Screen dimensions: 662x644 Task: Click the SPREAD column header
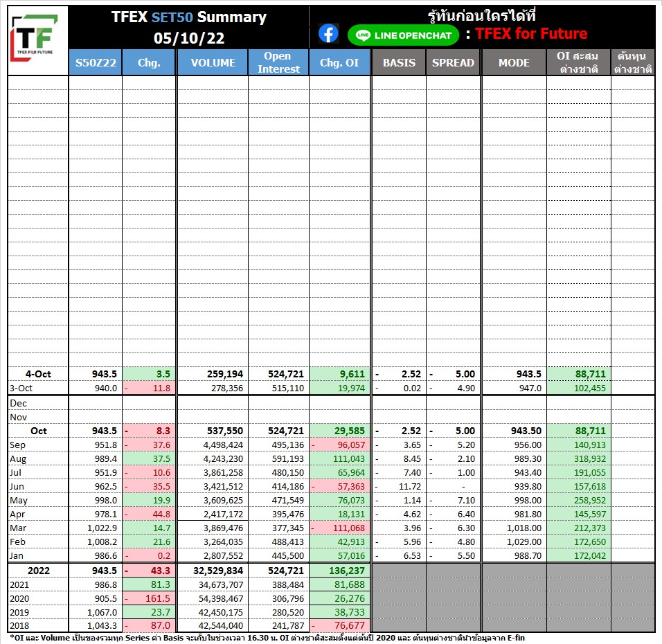[453, 62]
